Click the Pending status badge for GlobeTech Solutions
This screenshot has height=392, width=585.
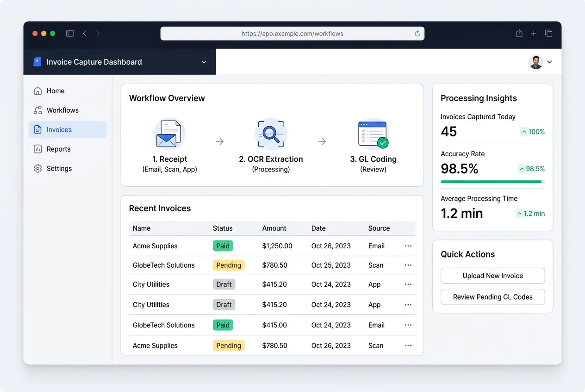(229, 265)
